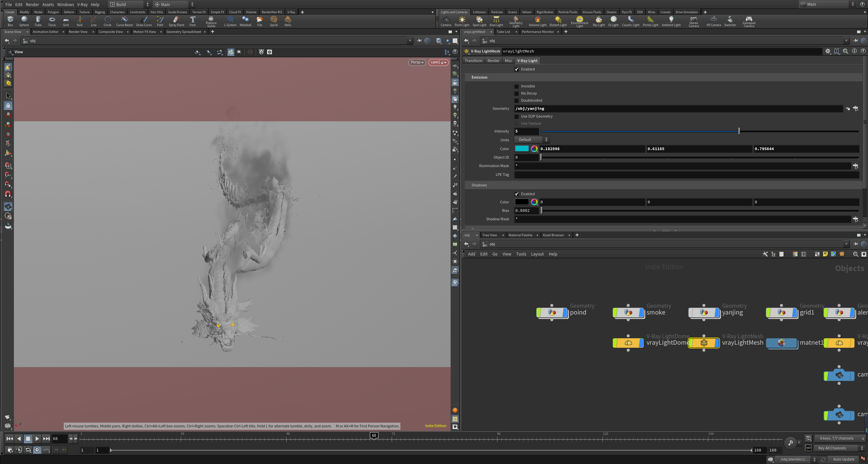Open the V-Ray menu in the menu bar
The image size is (868, 464).
click(x=82, y=4)
